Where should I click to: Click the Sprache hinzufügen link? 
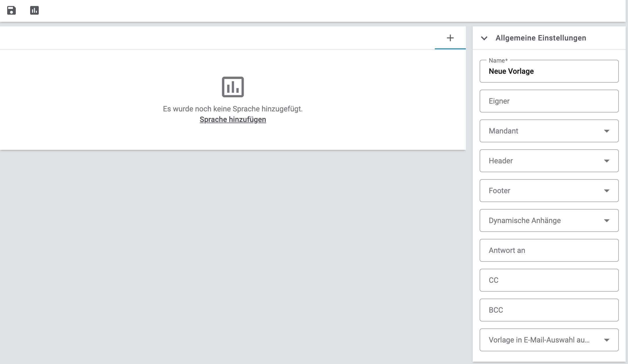coord(233,119)
